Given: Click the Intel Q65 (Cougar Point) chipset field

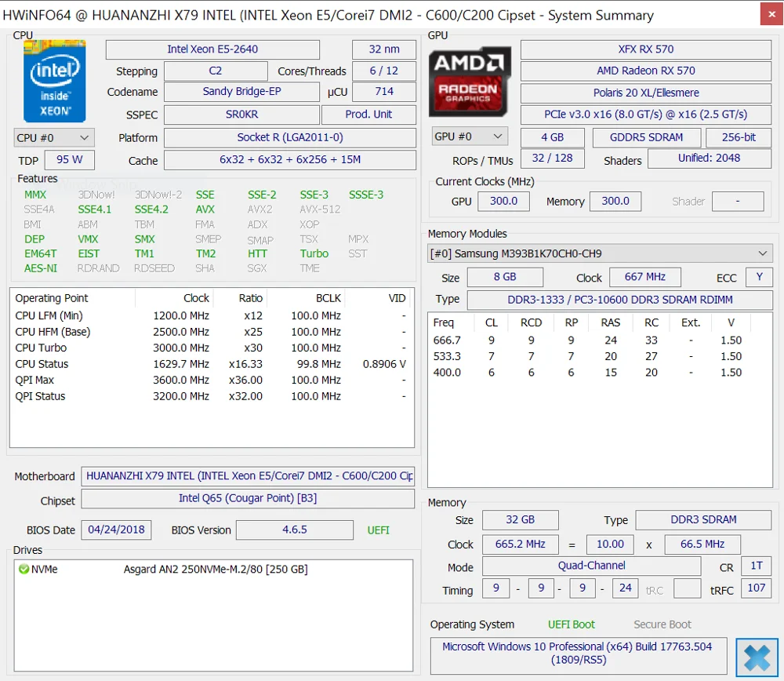Looking at the screenshot, I should coord(248,498).
